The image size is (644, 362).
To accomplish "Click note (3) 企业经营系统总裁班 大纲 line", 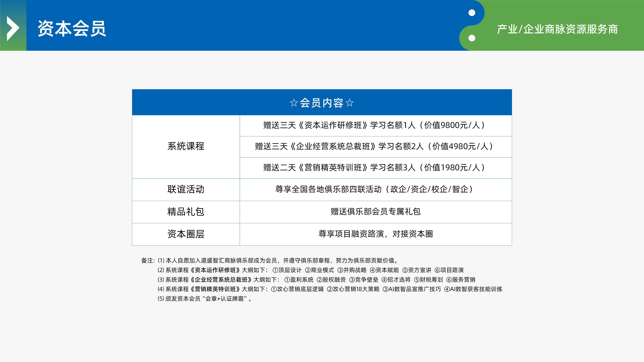I will pyautogui.click(x=316, y=280).
